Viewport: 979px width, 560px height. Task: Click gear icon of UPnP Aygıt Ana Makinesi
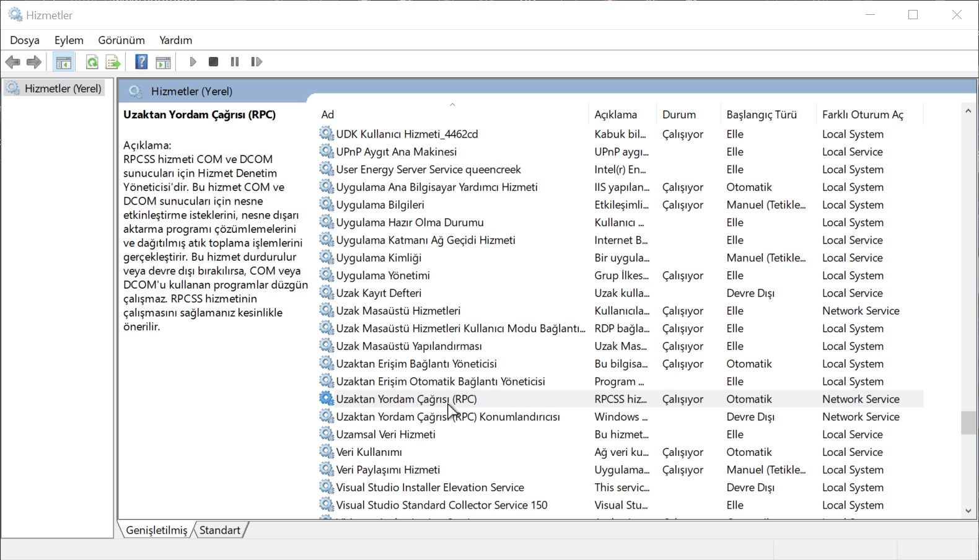tap(327, 151)
